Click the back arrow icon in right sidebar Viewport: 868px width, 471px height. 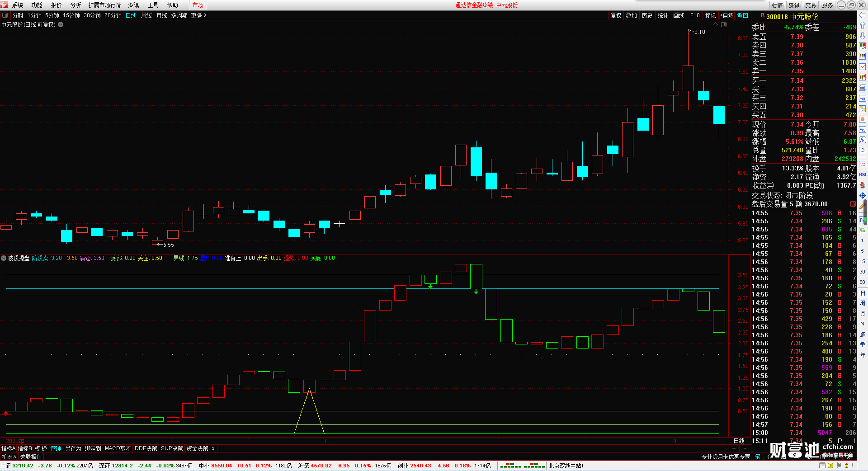[x=863, y=15]
